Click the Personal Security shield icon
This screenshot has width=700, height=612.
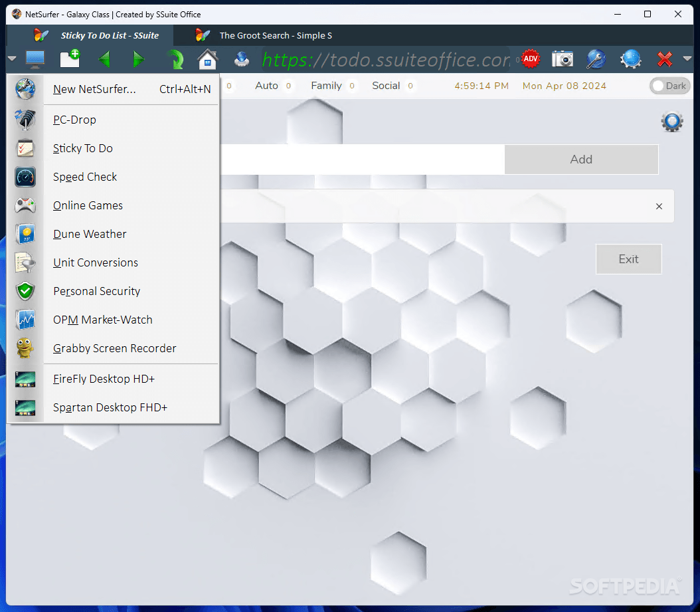(x=25, y=291)
